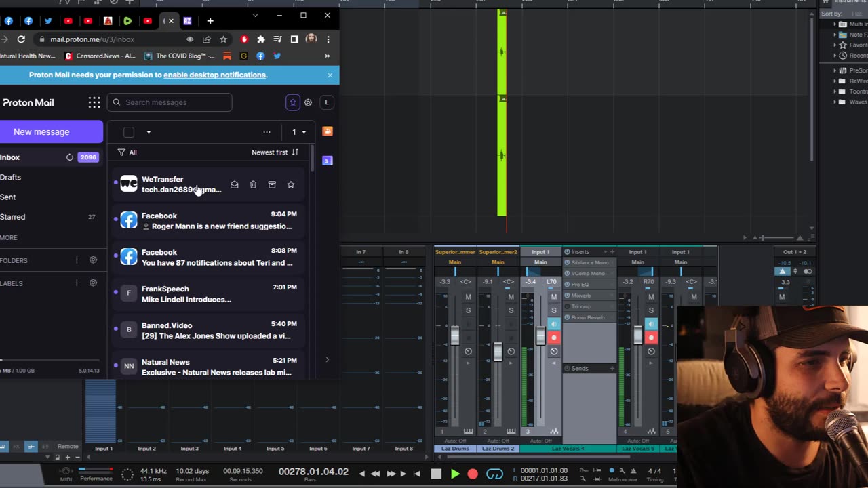Refresh the Inbox folder

(69, 157)
